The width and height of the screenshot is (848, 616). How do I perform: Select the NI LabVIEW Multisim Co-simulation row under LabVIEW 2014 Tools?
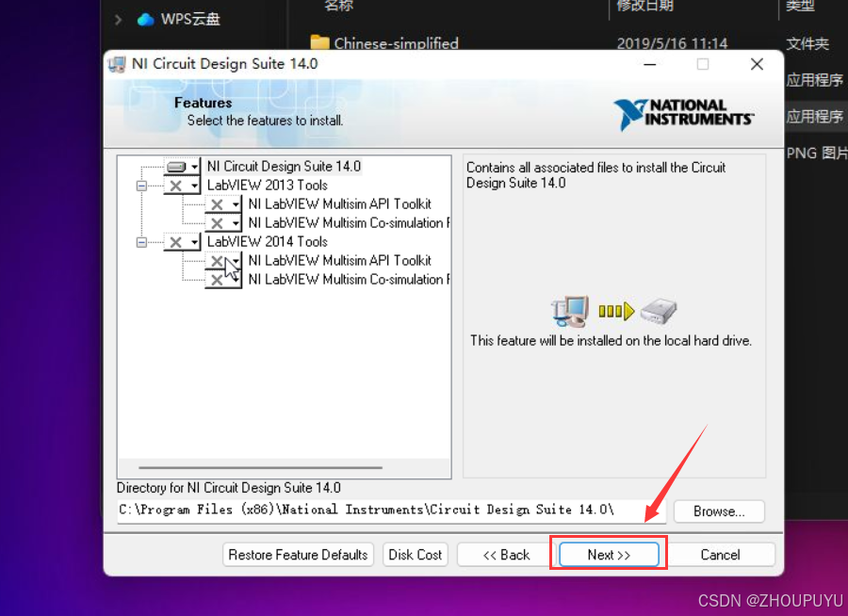(x=349, y=280)
